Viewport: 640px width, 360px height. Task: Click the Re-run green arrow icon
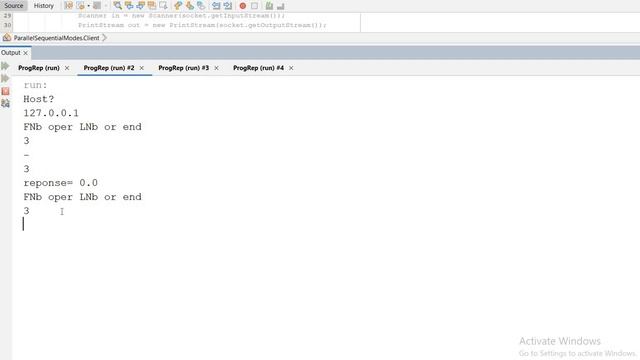[x=5, y=66]
